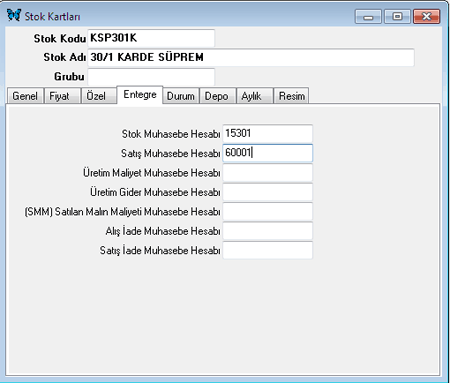Image resolution: width=450 pixels, height=383 pixels.
Task: Open the Resim tab
Action: click(x=291, y=96)
